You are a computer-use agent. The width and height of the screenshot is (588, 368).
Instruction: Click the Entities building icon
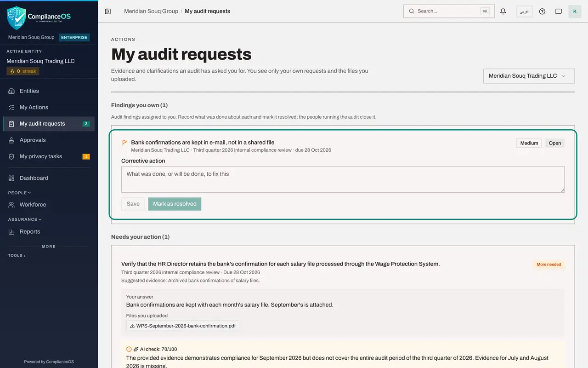point(11,91)
